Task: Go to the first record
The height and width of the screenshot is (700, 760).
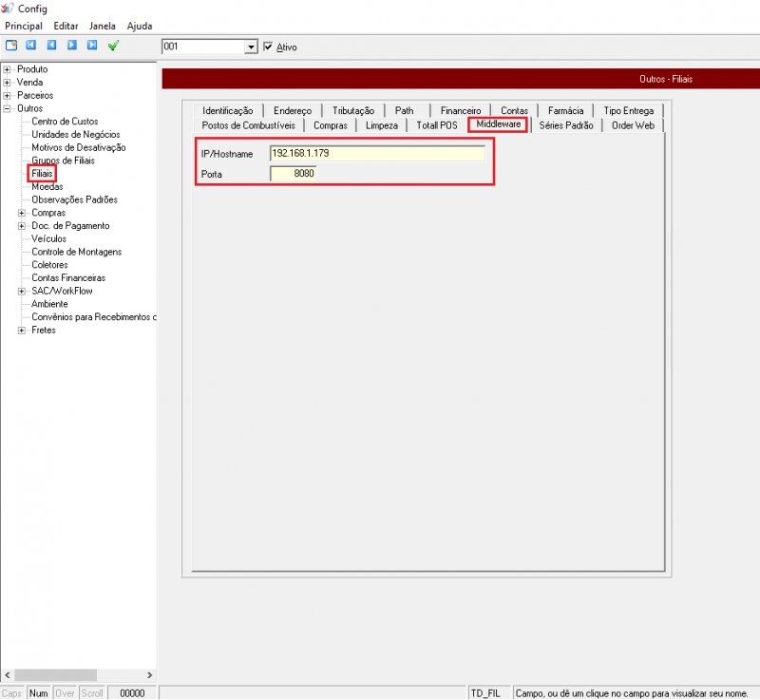Action: point(31,45)
